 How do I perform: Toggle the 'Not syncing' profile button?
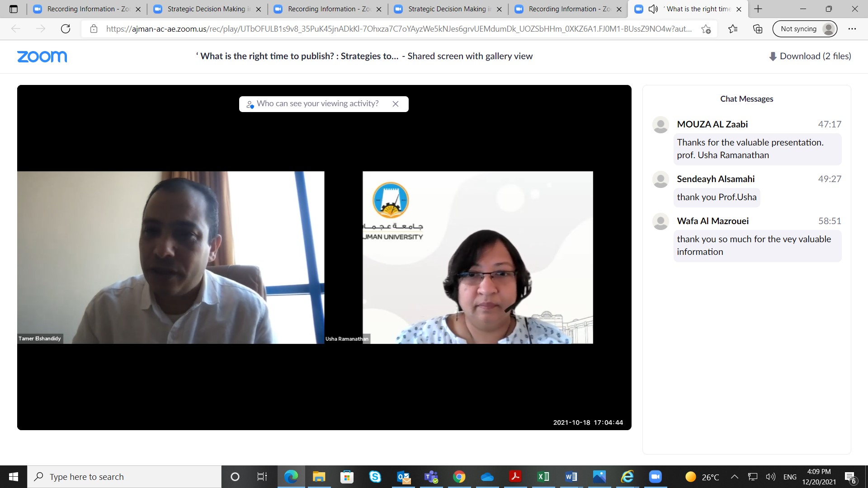pyautogui.click(x=805, y=29)
